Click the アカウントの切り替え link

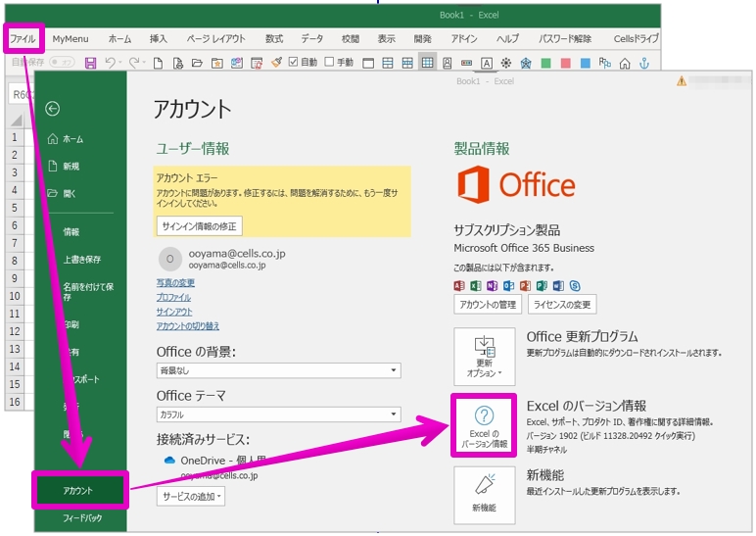point(188,326)
